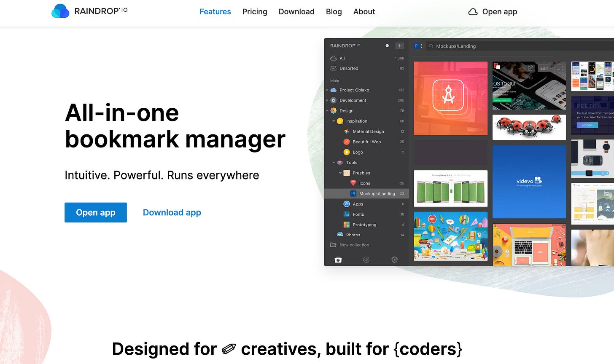Click the red gem Icons collection icon

(x=353, y=183)
